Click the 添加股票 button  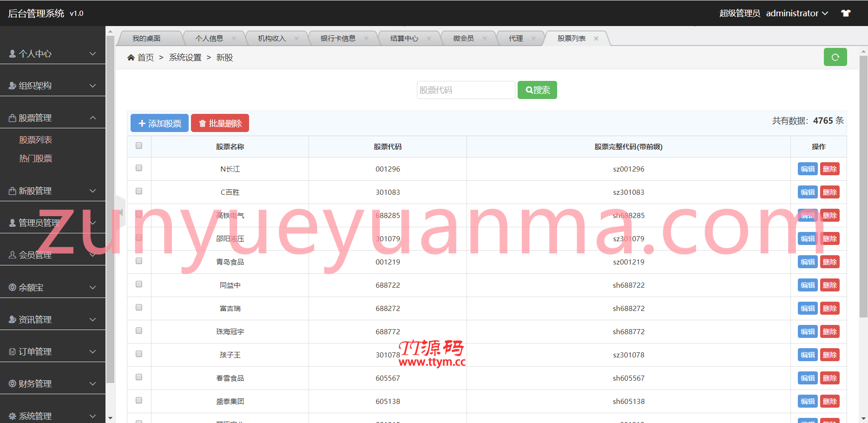click(x=159, y=123)
